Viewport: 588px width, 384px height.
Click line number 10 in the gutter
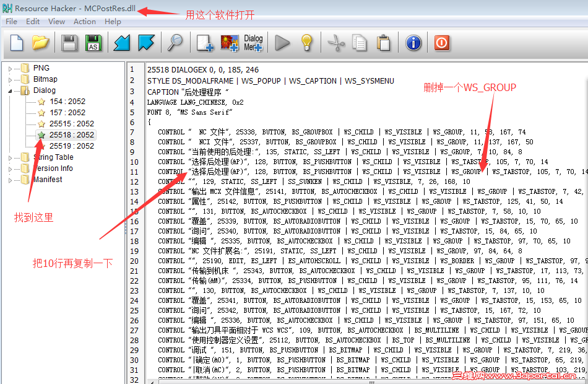[x=134, y=162]
